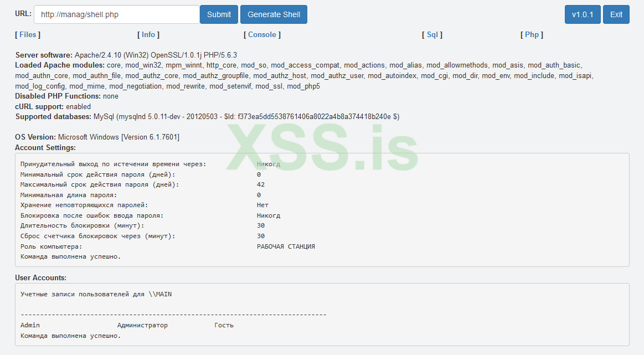This screenshot has height=355, width=644.
Task: Click the v1.0.1 version button
Action: point(583,14)
